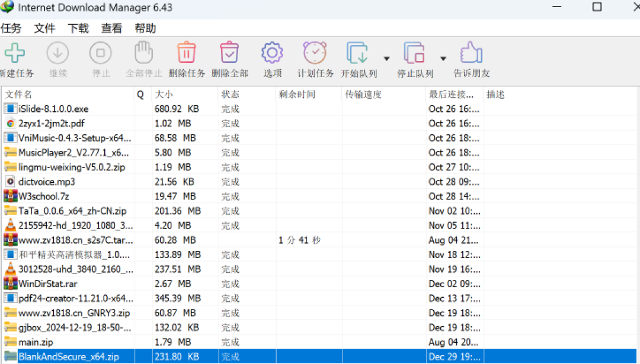Click the VLC cone icon of 2155942-hd_1920_1080
Screen dimensions: 640x364
pos(10,226)
